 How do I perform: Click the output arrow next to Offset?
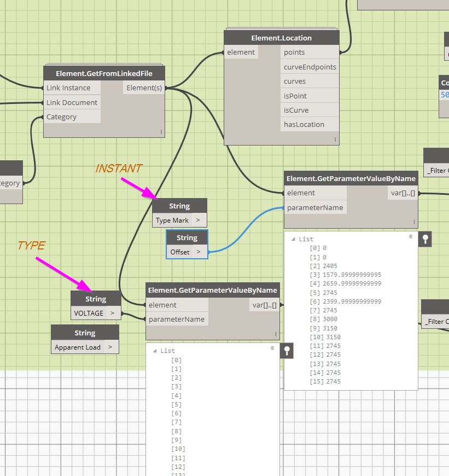click(199, 252)
